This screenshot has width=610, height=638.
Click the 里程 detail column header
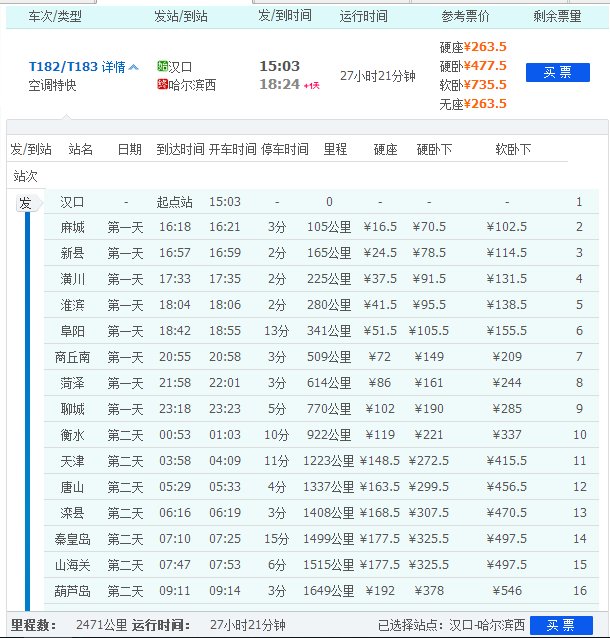click(335, 149)
